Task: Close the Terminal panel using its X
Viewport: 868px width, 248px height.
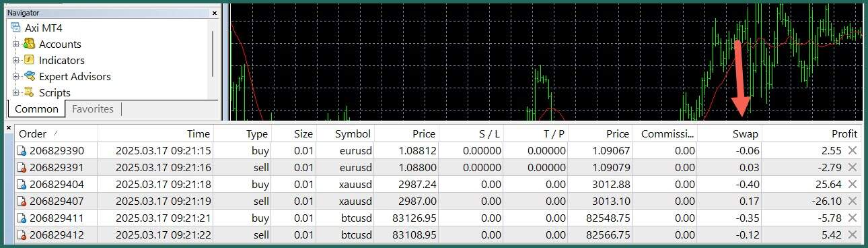Action: coord(8,128)
